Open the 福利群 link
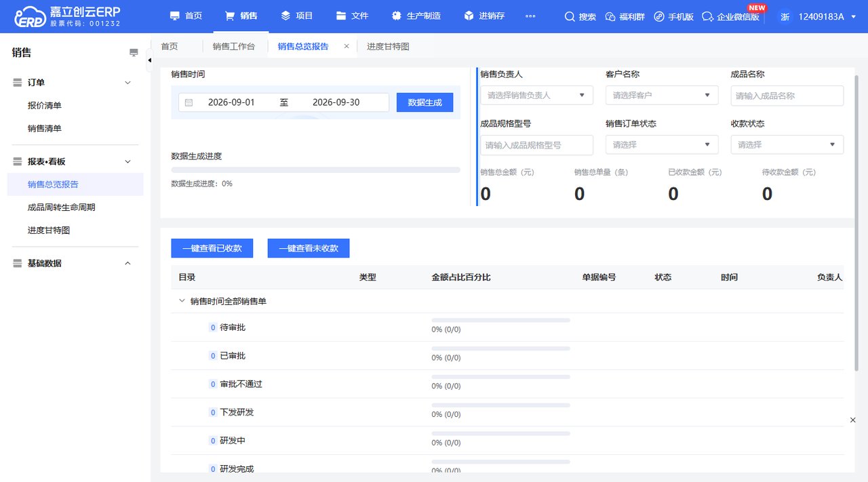The height and width of the screenshot is (482, 868). tap(625, 16)
